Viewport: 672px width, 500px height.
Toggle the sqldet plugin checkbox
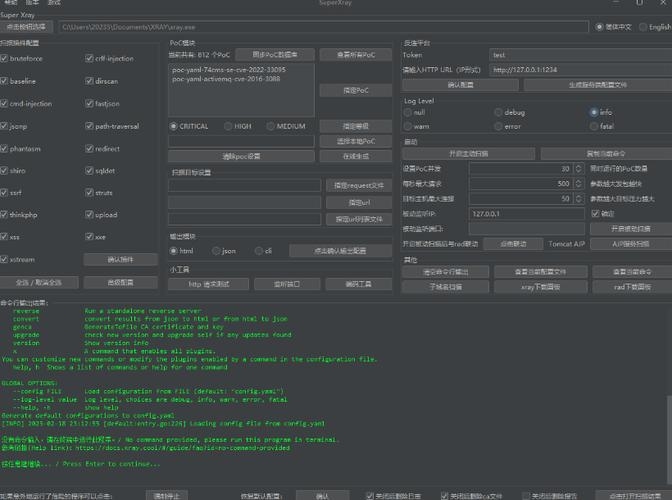90,171
